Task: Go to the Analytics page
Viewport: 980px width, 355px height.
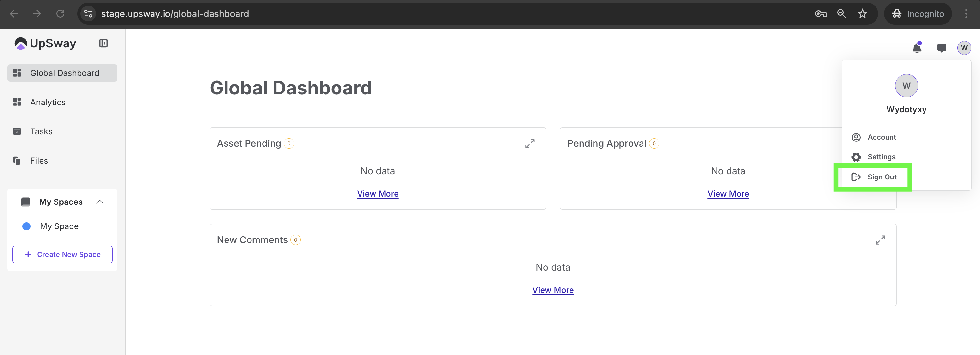Action: (x=48, y=102)
